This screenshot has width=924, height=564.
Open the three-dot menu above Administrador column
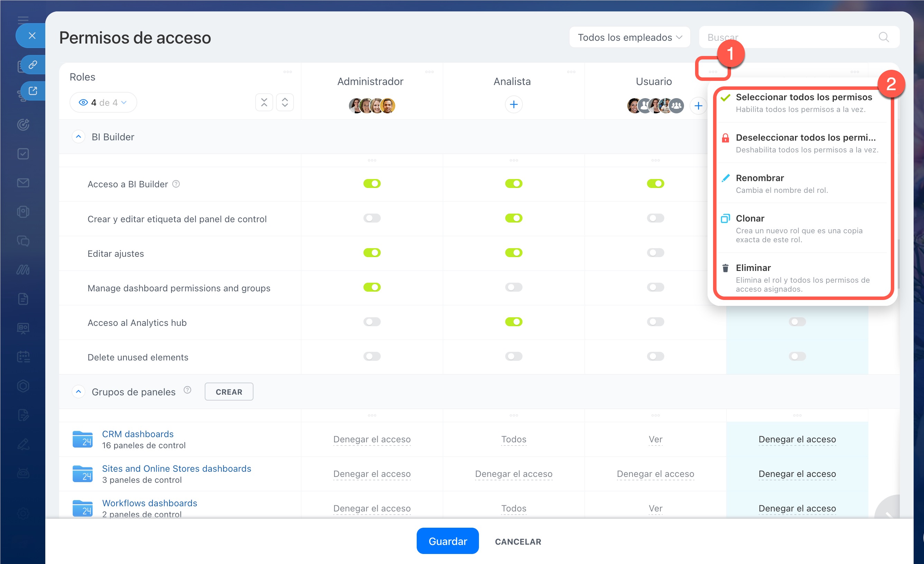click(x=429, y=72)
